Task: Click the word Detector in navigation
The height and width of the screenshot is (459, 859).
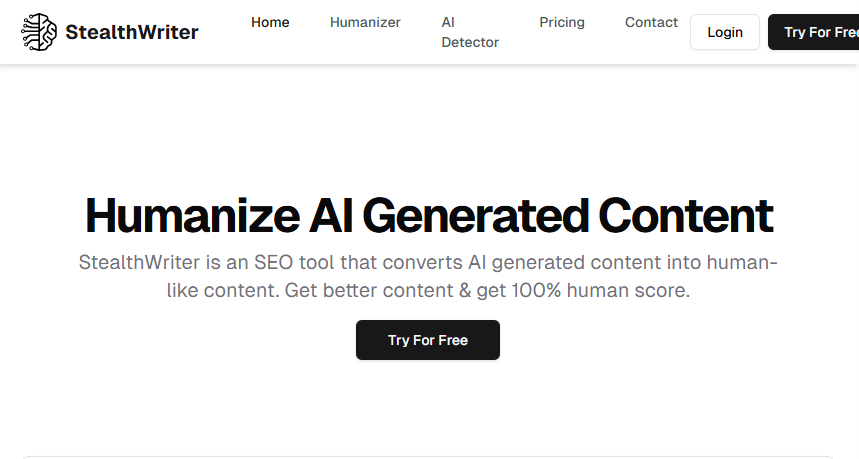Action: [x=470, y=42]
